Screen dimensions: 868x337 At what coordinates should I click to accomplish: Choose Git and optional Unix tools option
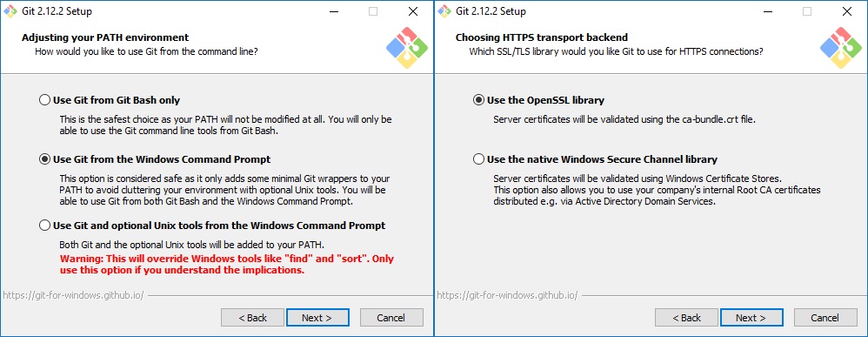212,226
